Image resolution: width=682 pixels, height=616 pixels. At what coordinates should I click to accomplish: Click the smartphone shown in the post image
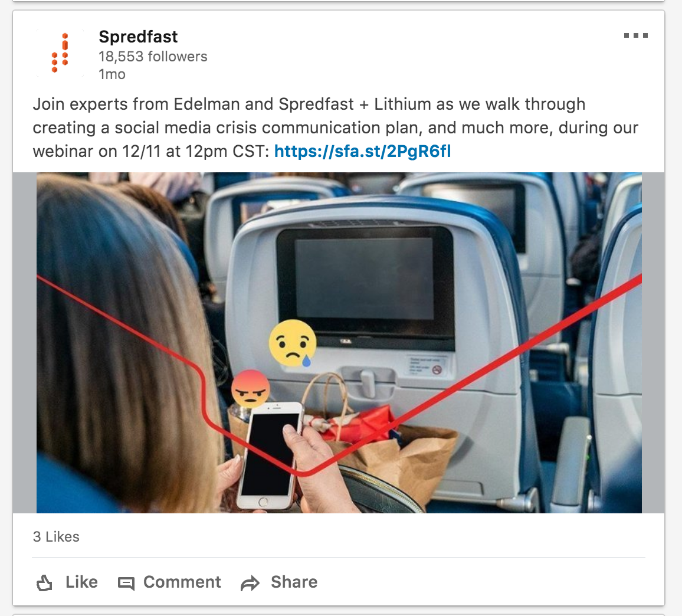pos(268,456)
